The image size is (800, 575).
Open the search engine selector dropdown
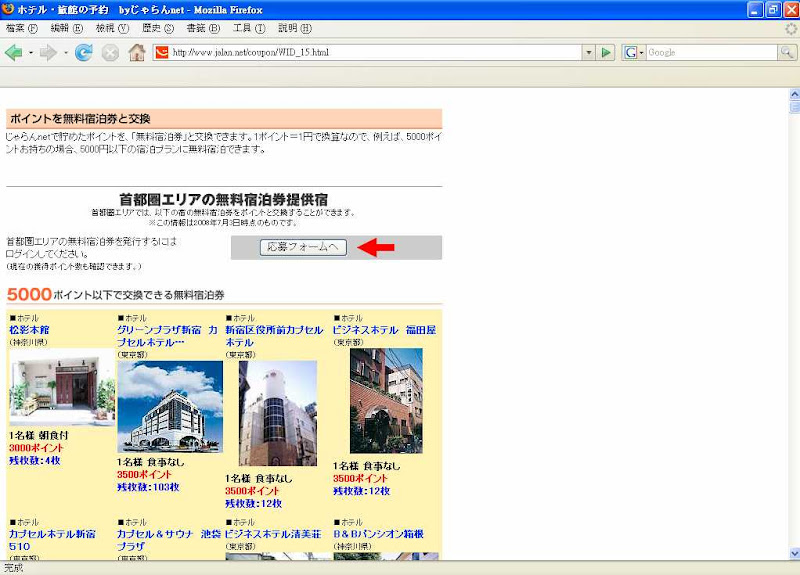click(634, 52)
